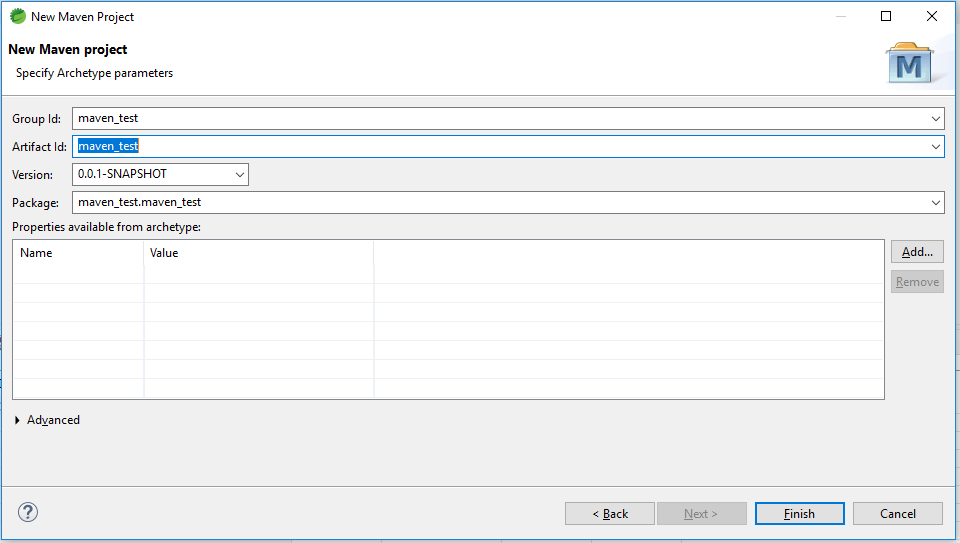The height and width of the screenshot is (543, 960).
Task: Click the Spring leaf window title icon
Action: [x=18, y=17]
